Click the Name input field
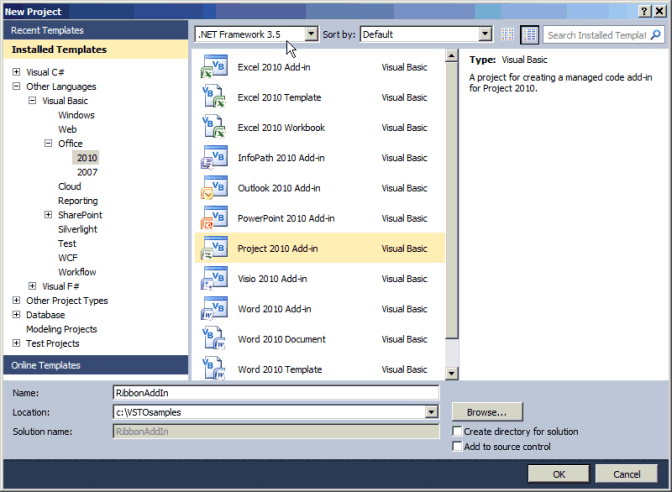The image size is (672, 492). (x=276, y=393)
